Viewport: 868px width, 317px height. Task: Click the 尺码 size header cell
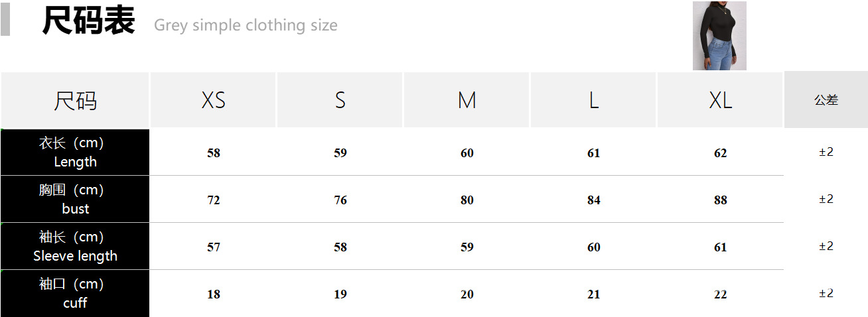[75, 101]
